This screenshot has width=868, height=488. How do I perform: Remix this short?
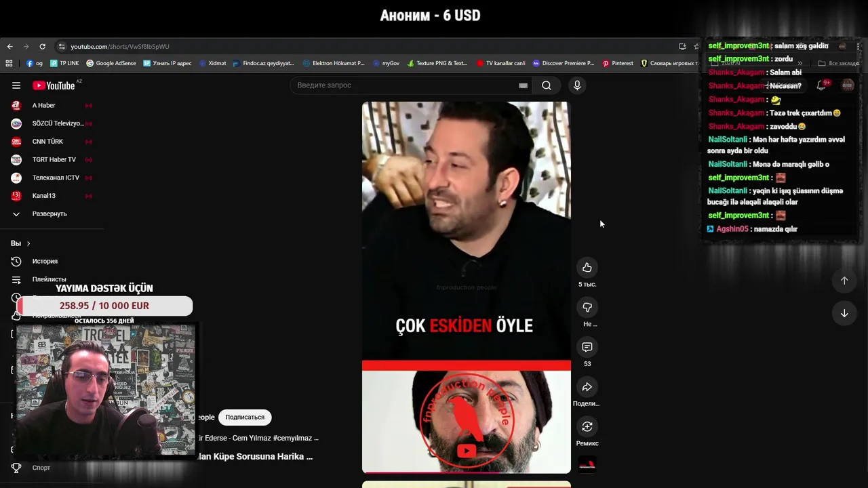coord(587,426)
